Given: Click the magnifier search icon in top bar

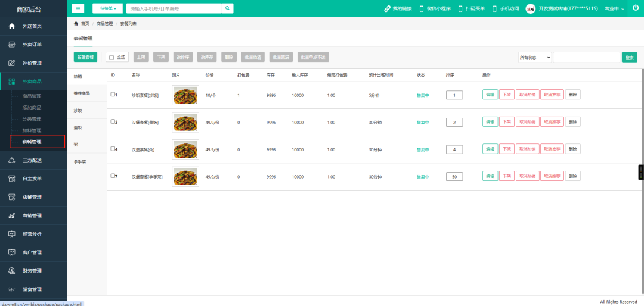Looking at the screenshot, I should (227, 8).
